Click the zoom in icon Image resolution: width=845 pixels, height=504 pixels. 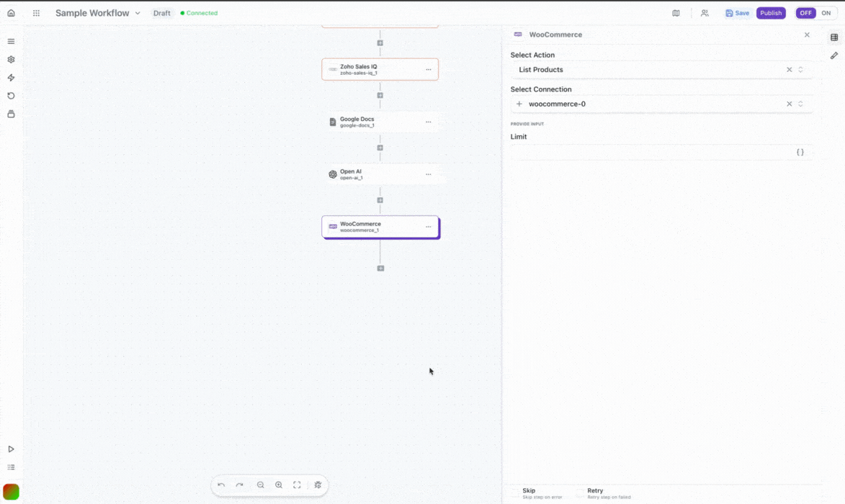(279, 485)
